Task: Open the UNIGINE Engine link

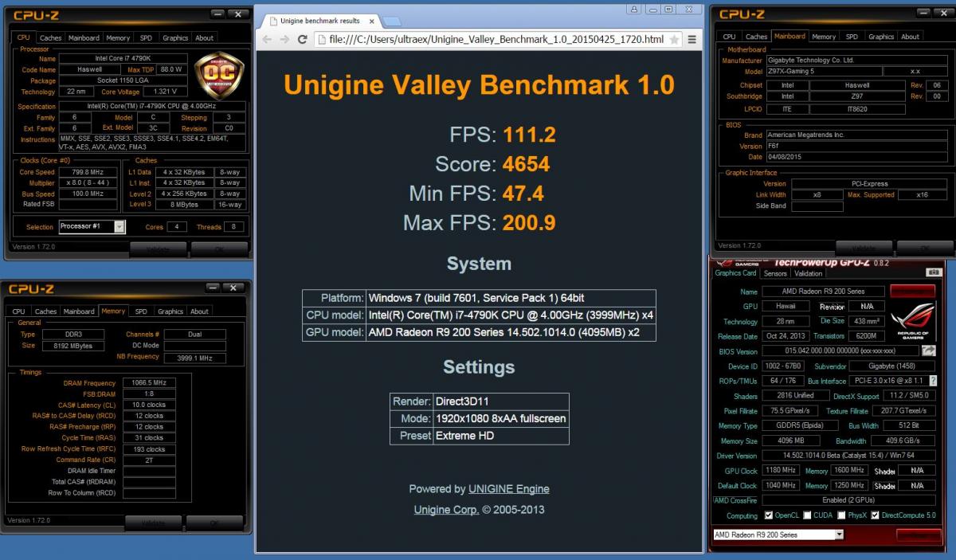Action: tap(508, 488)
